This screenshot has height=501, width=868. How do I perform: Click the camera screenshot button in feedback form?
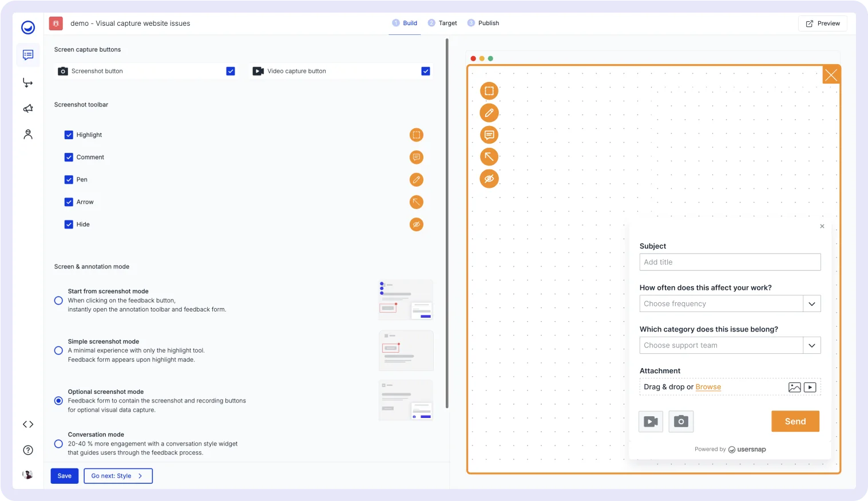(x=681, y=421)
